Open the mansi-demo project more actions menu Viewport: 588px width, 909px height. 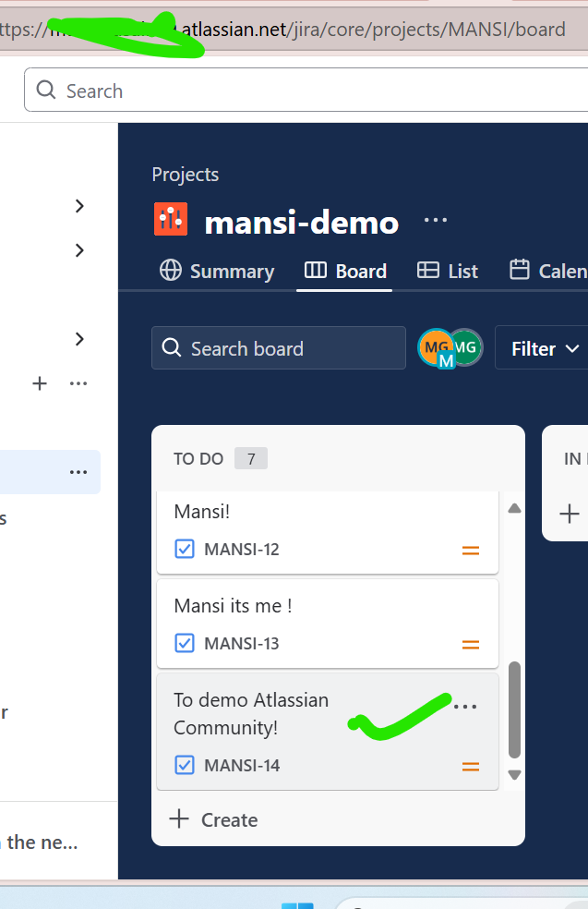tap(435, 220)
